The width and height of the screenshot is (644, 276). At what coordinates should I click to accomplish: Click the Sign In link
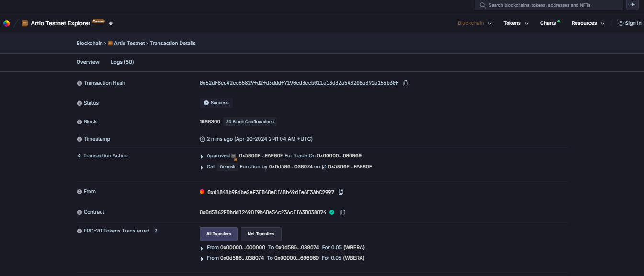[630, 23]
